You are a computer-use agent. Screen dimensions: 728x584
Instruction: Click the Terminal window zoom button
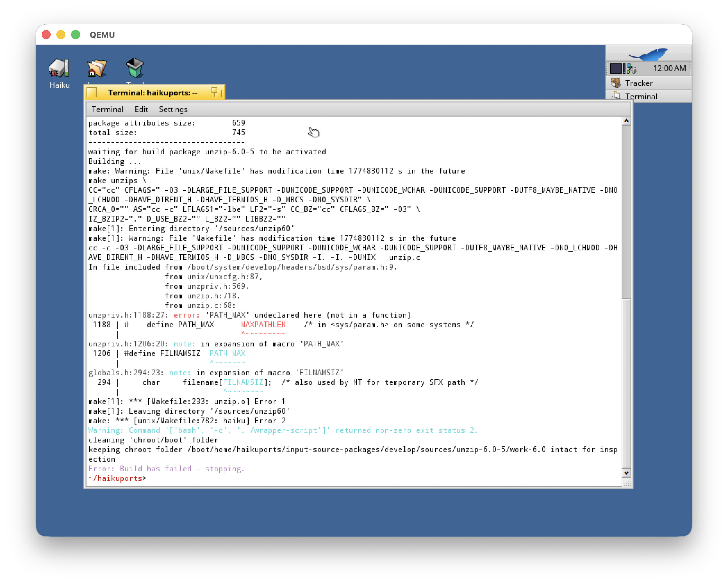click(x=216, y=92)
